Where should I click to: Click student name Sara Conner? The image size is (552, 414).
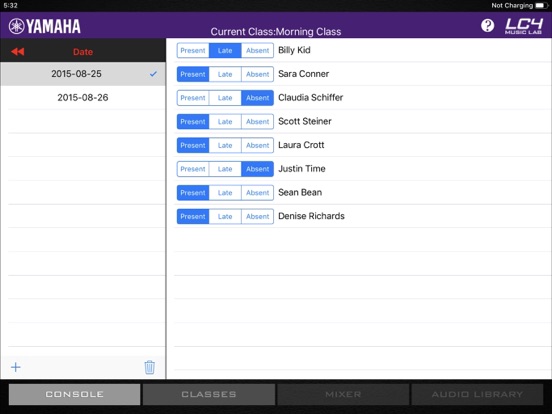click(x=303, y=74)
